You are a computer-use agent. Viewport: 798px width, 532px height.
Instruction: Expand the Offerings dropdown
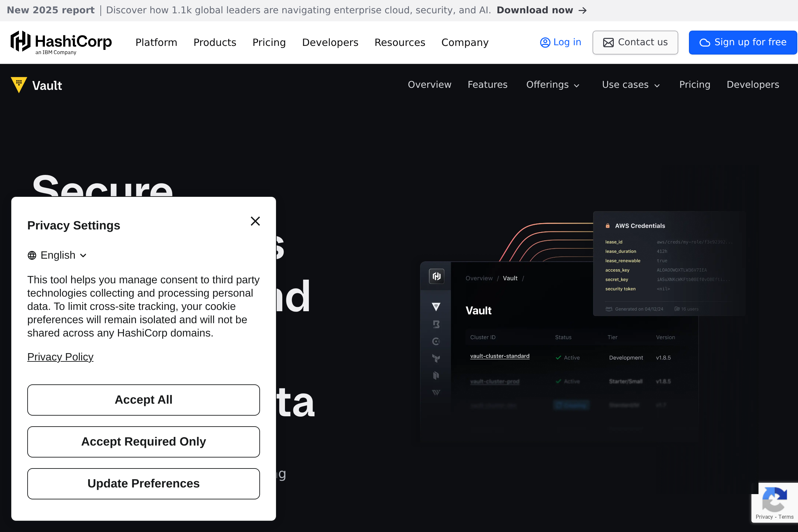click(553, 85)
